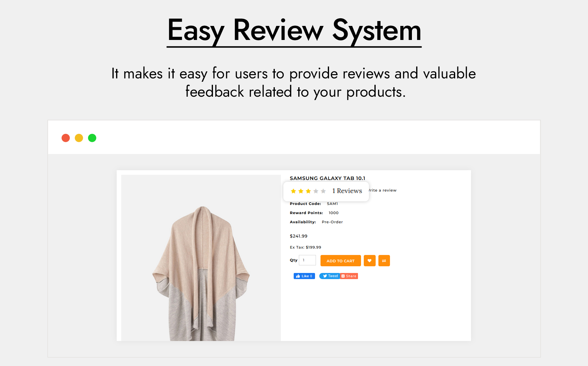Click the fifth gray rating star
This screenshot has width=588, height=366.
(x=323, y=191)
